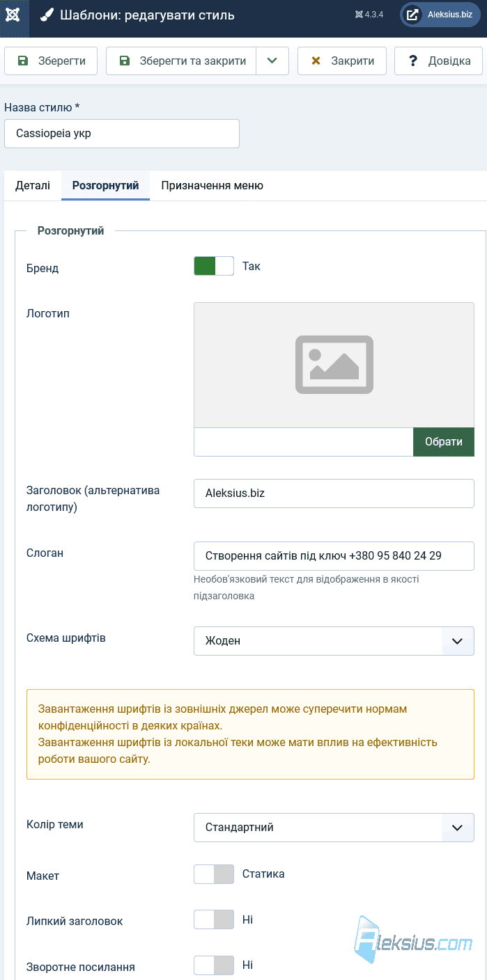Open the Призначення меню tab
This screenshot has width=487, height=980.
point(212,185)
